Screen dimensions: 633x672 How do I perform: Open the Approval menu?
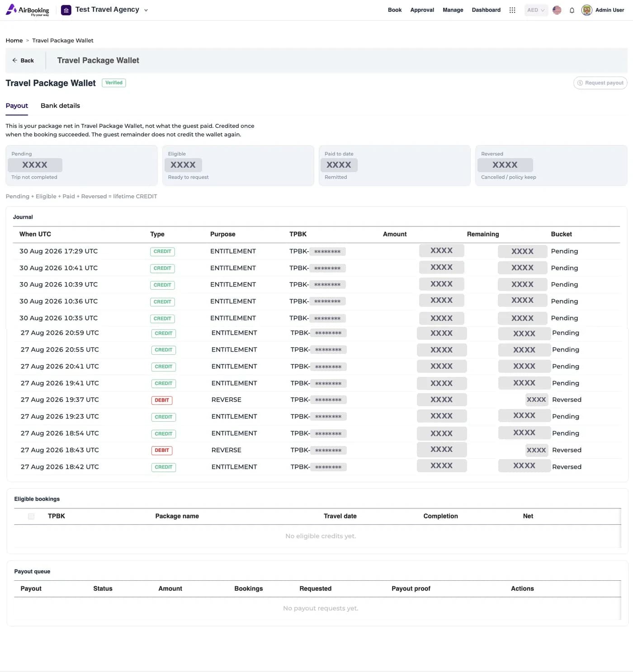click(x=422, y=10)
